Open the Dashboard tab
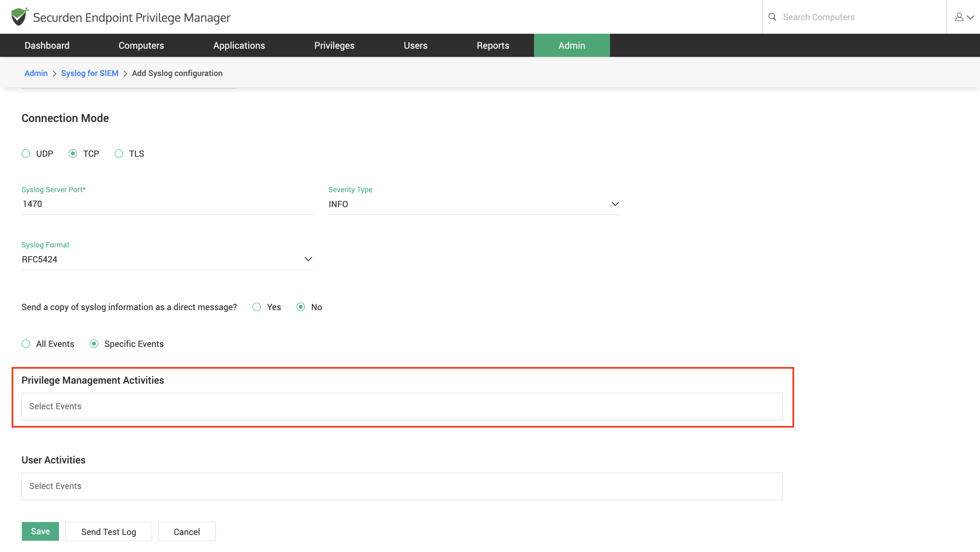980x552 pixels. tap(47, 45)
